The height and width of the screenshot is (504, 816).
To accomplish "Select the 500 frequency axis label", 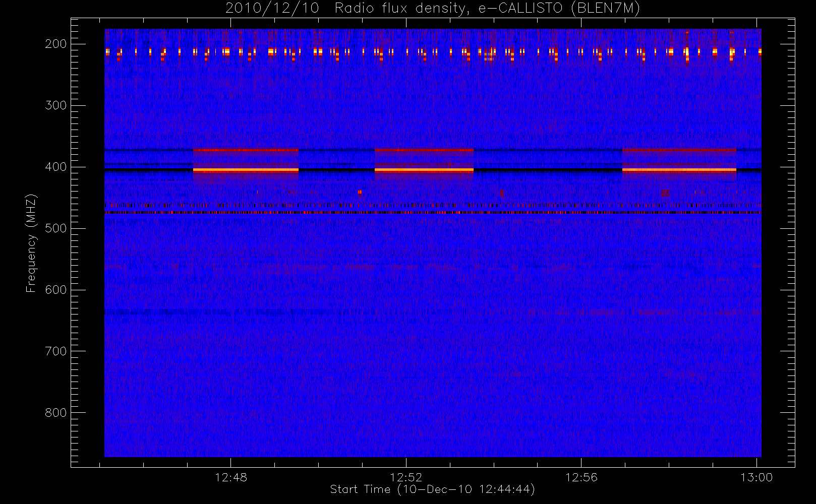I will click(56, 228).
